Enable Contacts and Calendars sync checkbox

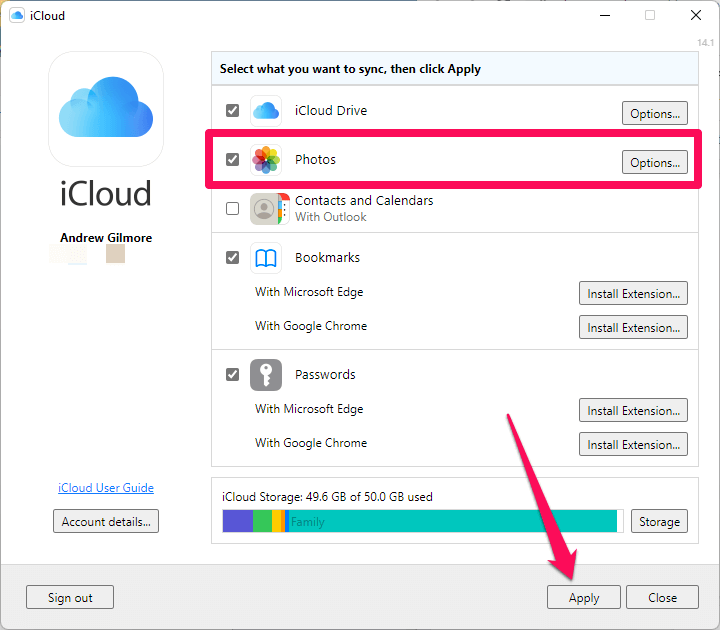[x=232, y=208]
